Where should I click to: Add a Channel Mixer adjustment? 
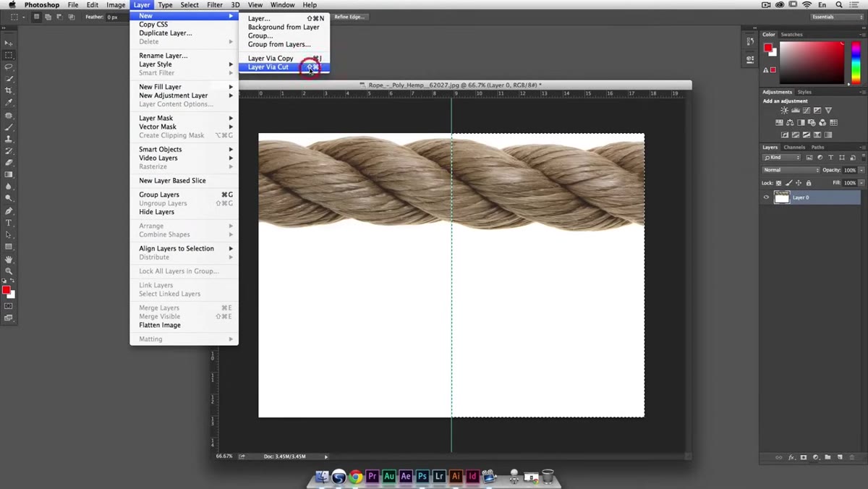point(822,122)
